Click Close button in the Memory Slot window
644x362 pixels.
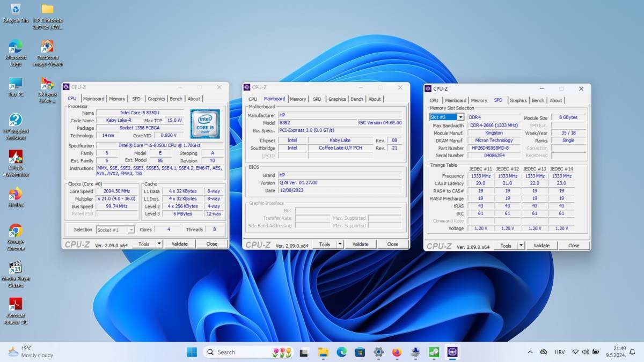tap(574, 246)
